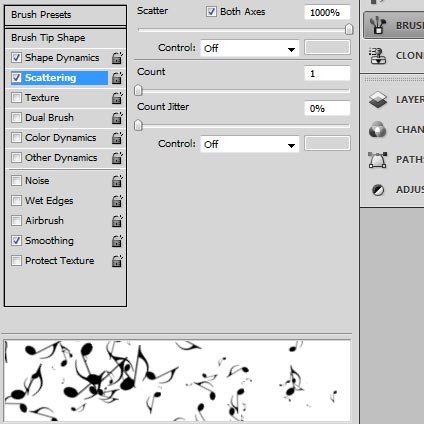
Task: Enable the Texture checkbox
Action: [x=16, y=98]
